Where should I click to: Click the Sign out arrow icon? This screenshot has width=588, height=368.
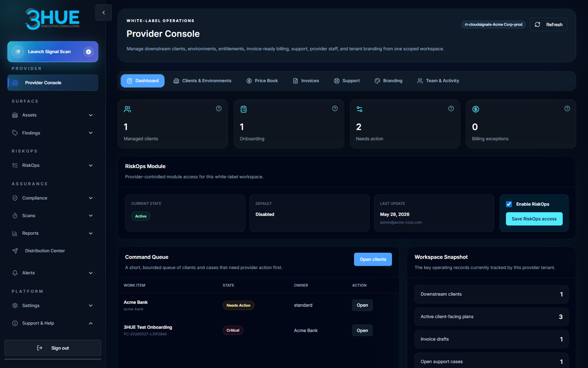40,348
